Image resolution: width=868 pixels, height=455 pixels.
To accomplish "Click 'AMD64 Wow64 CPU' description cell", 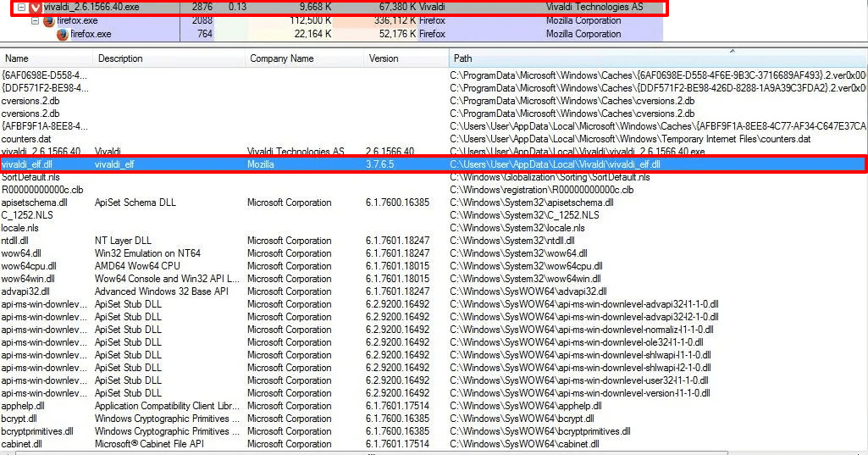I will 137,266.
